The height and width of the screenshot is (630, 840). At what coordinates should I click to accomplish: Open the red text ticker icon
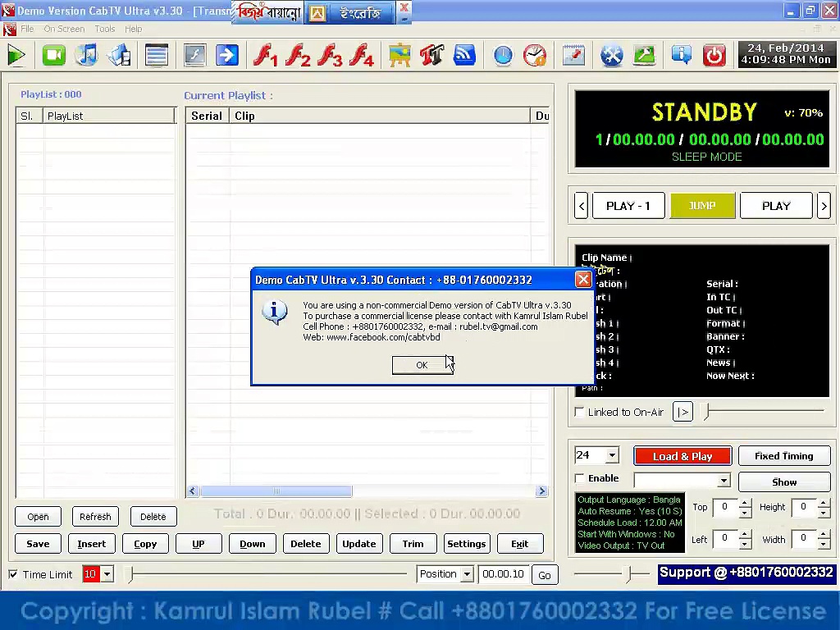[431, 55]
